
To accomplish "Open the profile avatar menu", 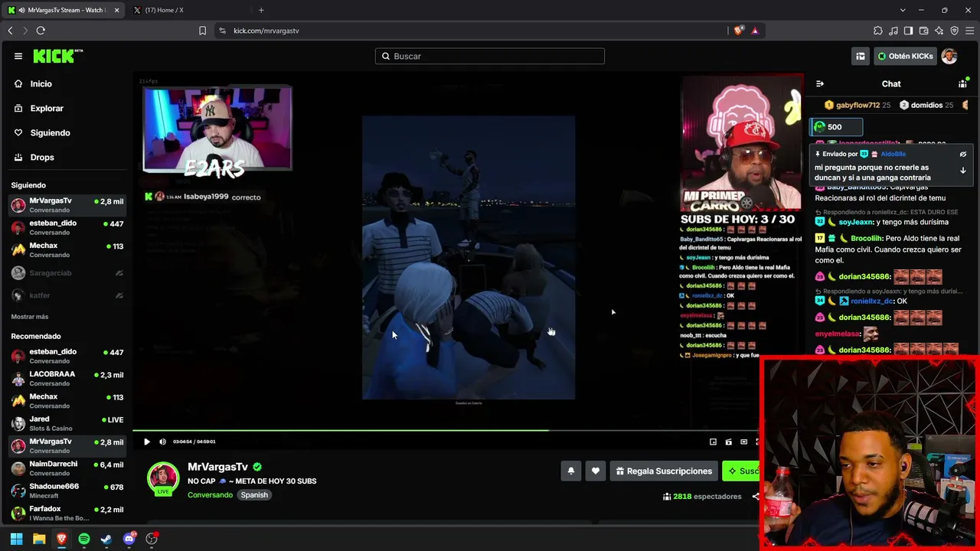I will pos(949,56).
